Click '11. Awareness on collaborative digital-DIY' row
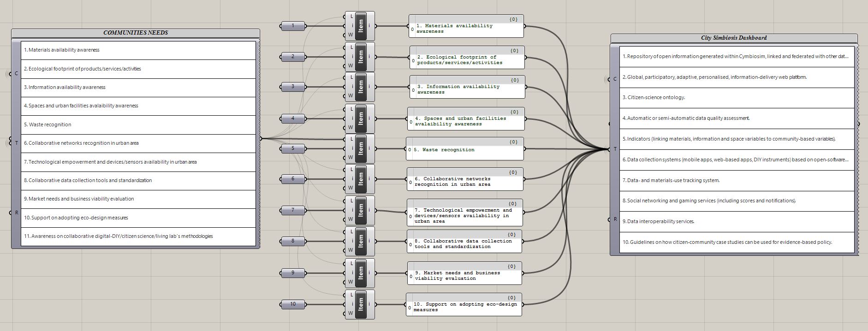The height and width of the screenshot is (331, 868). (138, 236)
